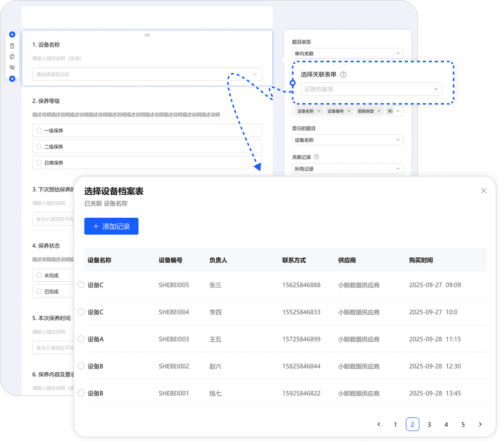This screenshot has height=445, width=504.
Task: Click the copy duplicate icon in side toolbar
Action: [12, 57]
